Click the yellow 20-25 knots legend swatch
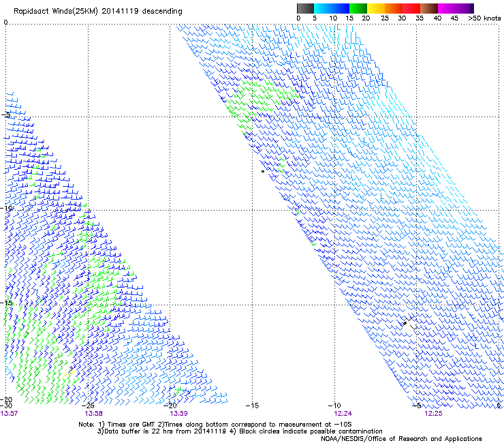Image resolution: width=504 pixels, height=443 pixels. (376, 8)
